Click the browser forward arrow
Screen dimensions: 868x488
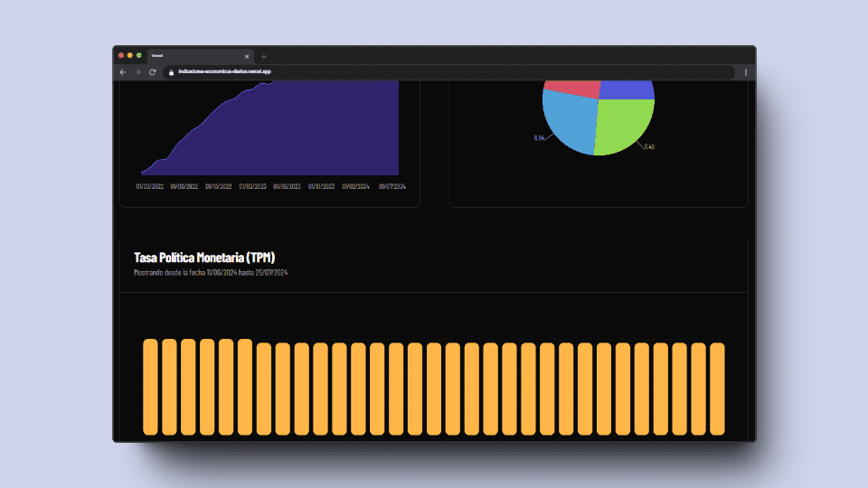(137, 72)
